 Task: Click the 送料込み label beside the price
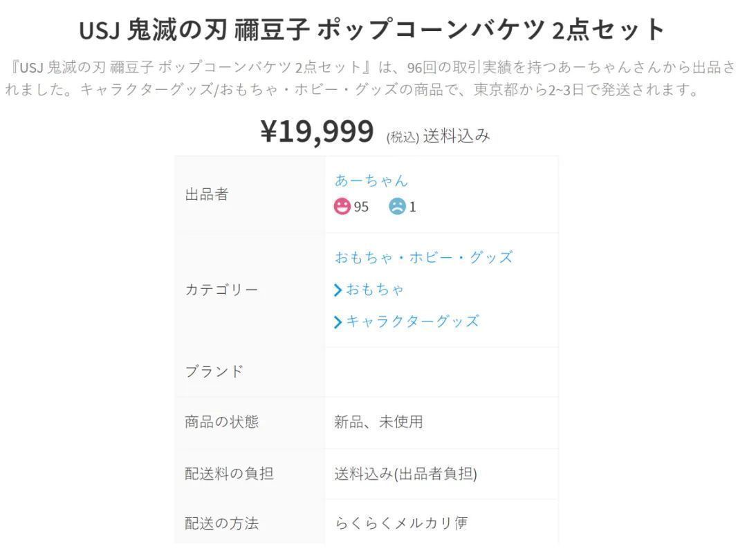pos(456,136)
